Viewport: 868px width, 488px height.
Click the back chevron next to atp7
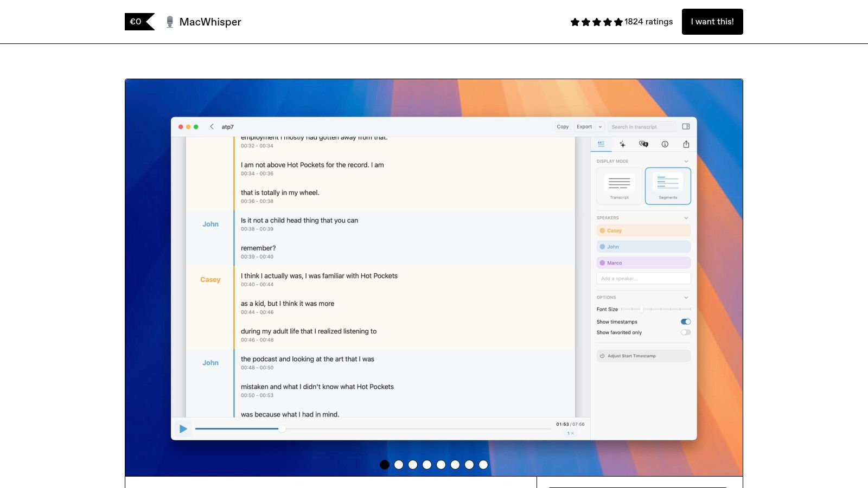212,127
